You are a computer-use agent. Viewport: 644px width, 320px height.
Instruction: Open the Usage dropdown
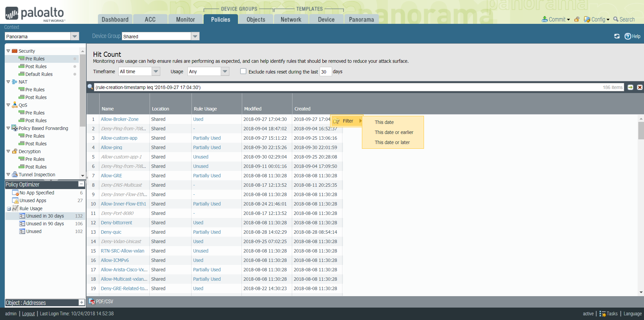click(225, 71)
